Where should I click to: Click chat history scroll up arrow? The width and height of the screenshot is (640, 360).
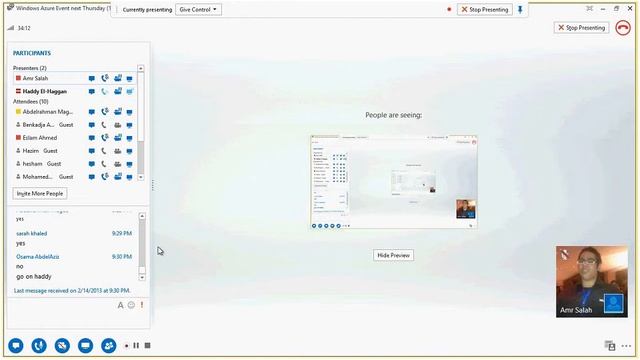(142, 216)
